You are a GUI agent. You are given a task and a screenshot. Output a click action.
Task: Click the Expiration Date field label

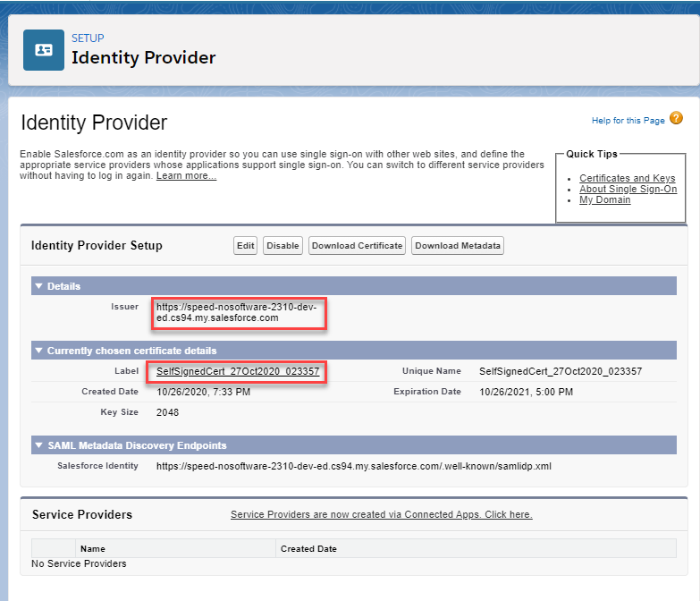click(426, 392)
